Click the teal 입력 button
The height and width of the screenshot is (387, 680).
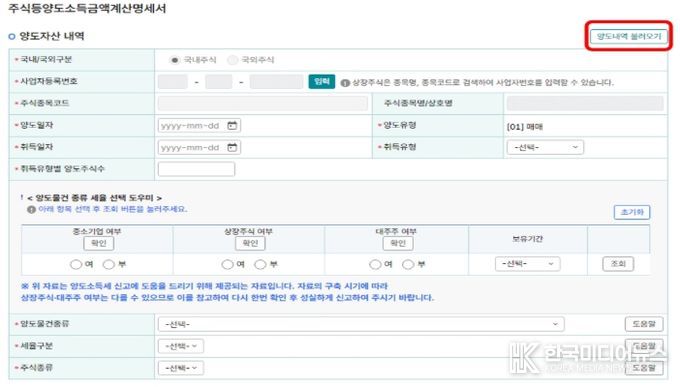(322, 82)
